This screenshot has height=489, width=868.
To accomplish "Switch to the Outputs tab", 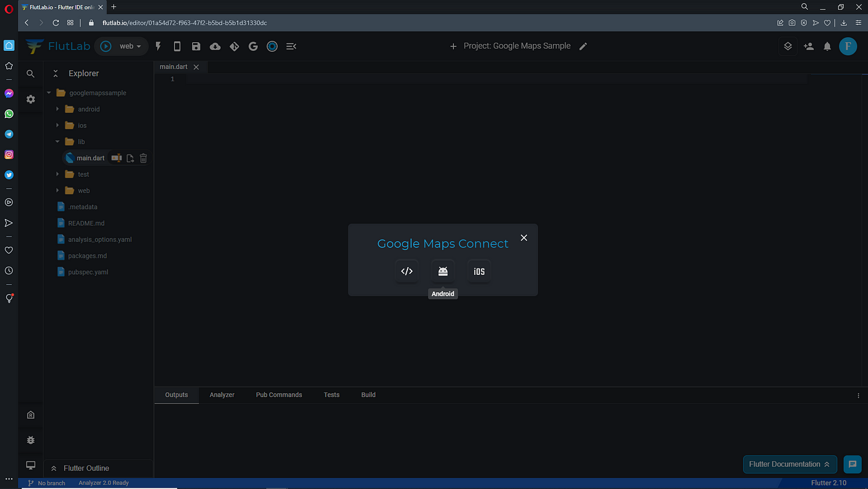I will click(176, 395).
